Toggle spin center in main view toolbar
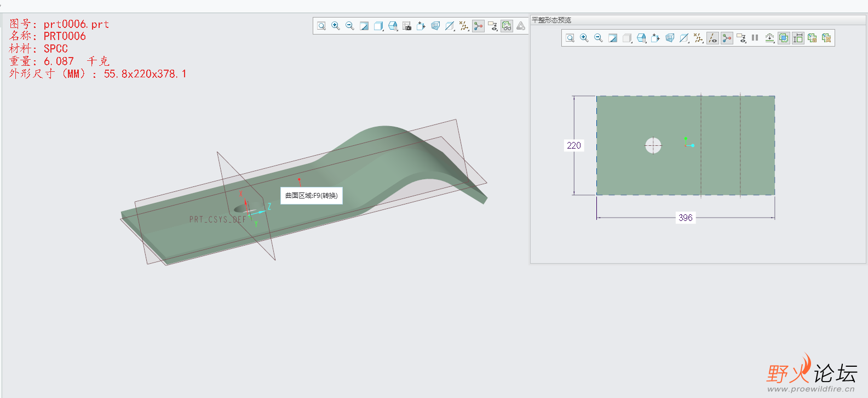 pos(478,26)
